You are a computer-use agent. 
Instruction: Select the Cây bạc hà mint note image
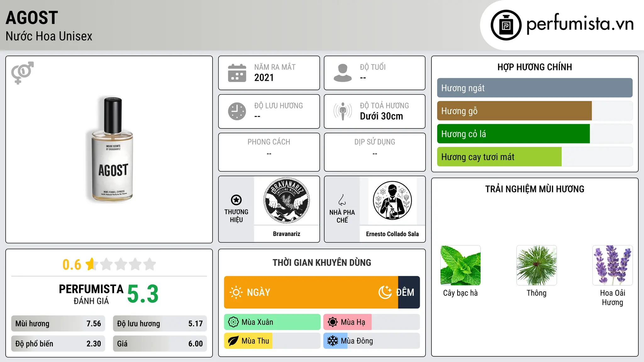[x=460, y=265]
